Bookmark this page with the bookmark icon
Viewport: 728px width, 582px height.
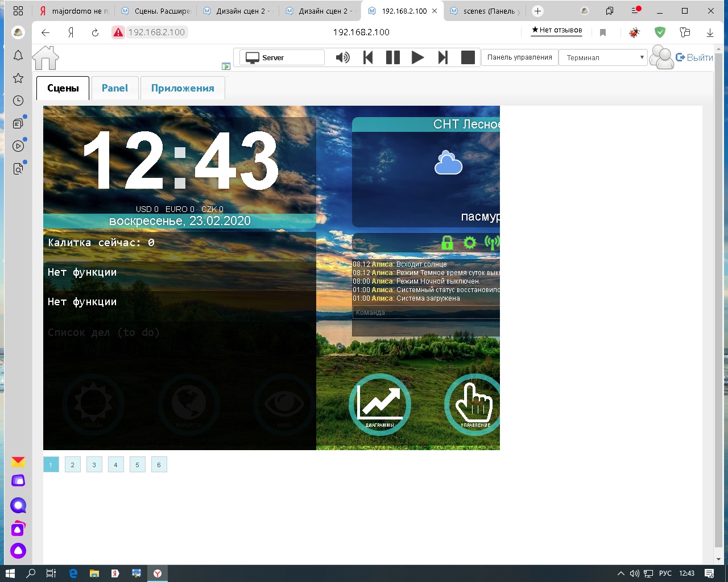[x=603, y=32]
